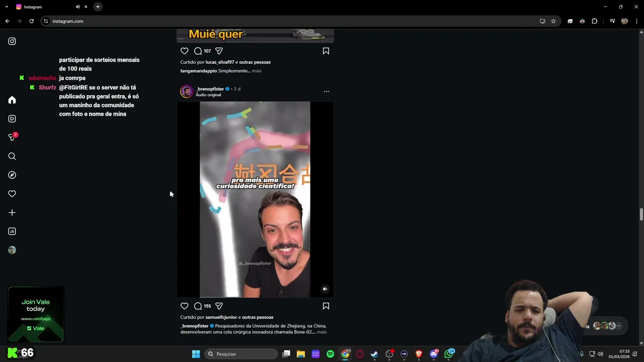644x362 pixels.
Task: Open Spotify from taskbar
Action: pos(330,354)
